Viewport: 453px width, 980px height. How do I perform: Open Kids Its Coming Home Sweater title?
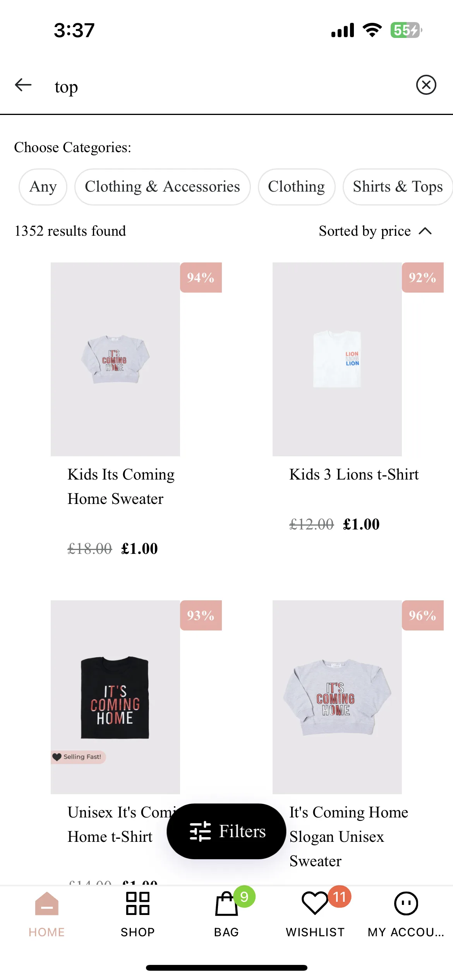click(x=121, y=487)
